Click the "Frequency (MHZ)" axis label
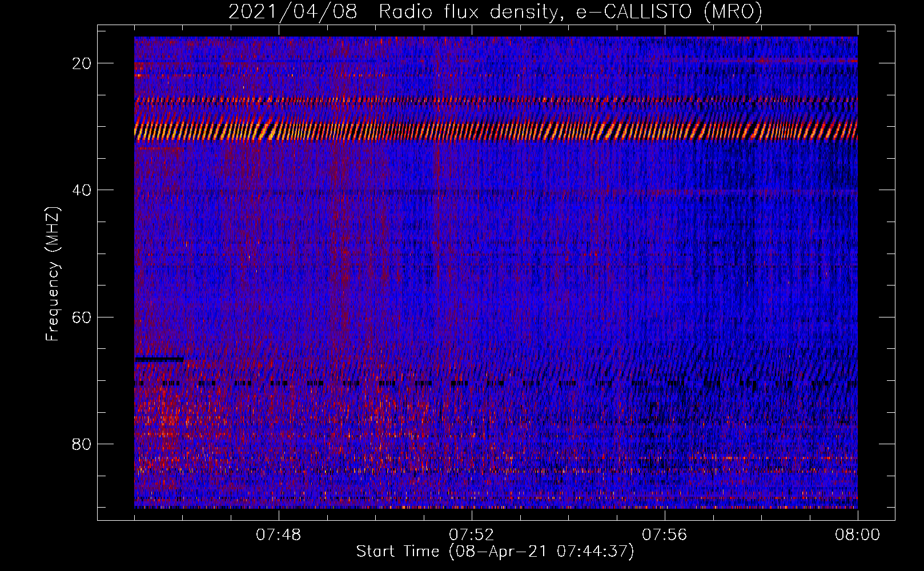The width and height of the screenshot is (924, 571). tap(53, 274)
